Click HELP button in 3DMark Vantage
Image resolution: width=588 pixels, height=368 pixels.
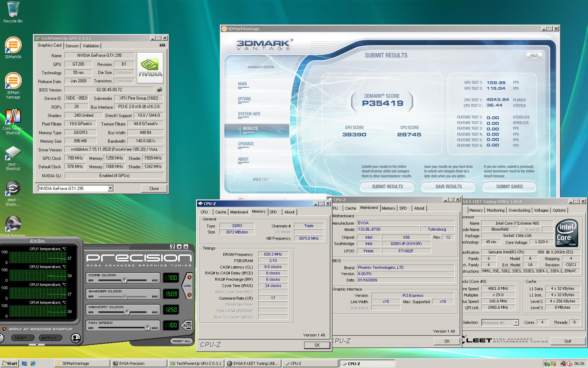click(x=534, y=55)
